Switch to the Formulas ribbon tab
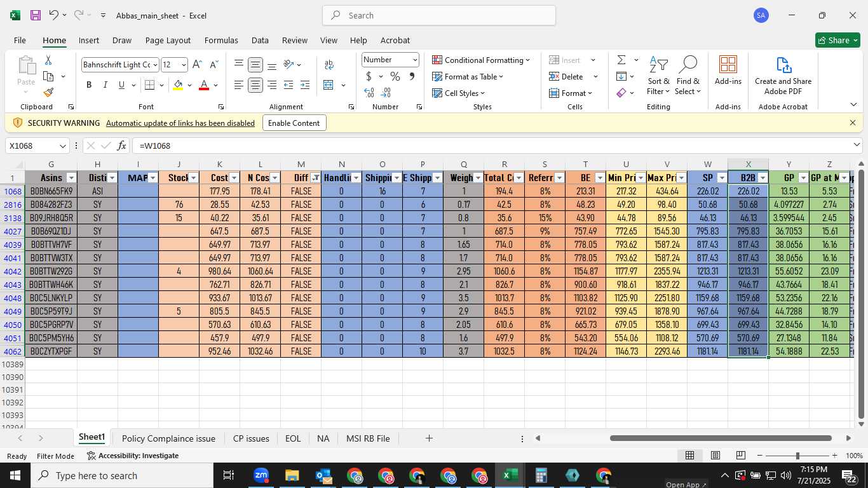 (221, 40)
